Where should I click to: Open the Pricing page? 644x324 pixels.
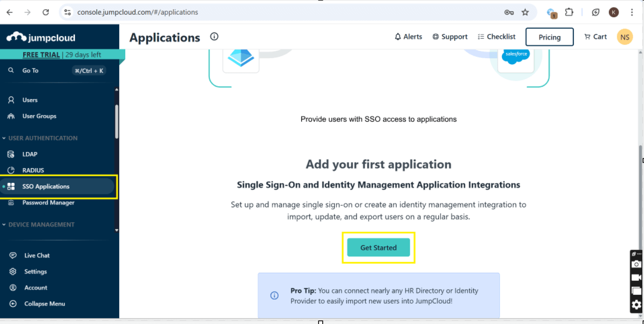[549, 37]
